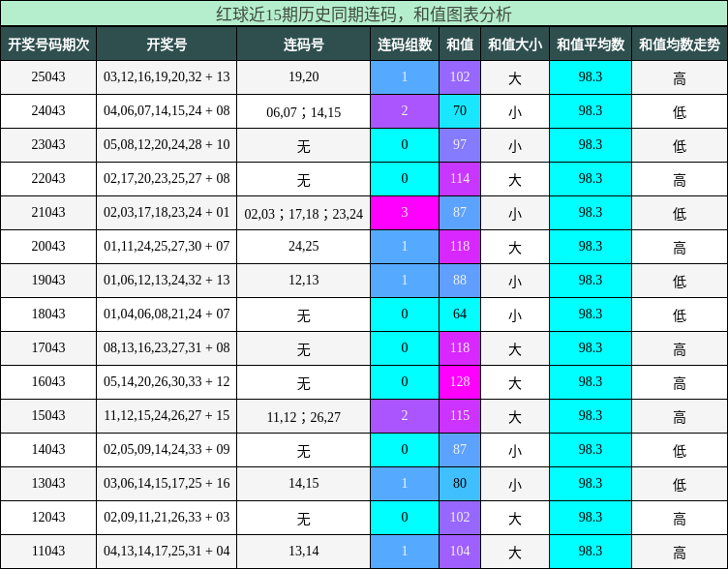728x569 pixels.
Task: Click draw numbers 01,04,06,08,21,24 + 07
Action: pyautogui.click(x=167, y=314)
